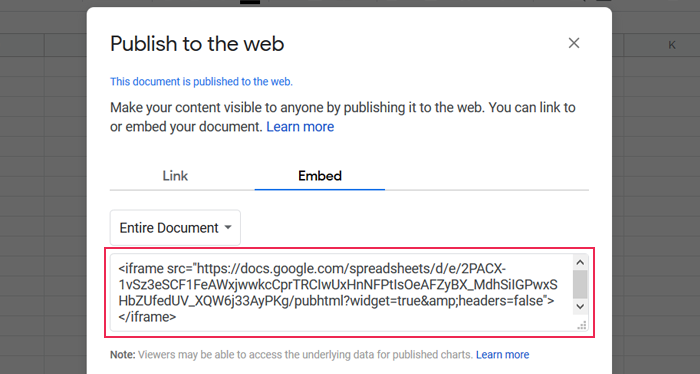Click dimmed spreadsheet left of the dialog
Screen dimensions: 700x374
click(43, 201)
